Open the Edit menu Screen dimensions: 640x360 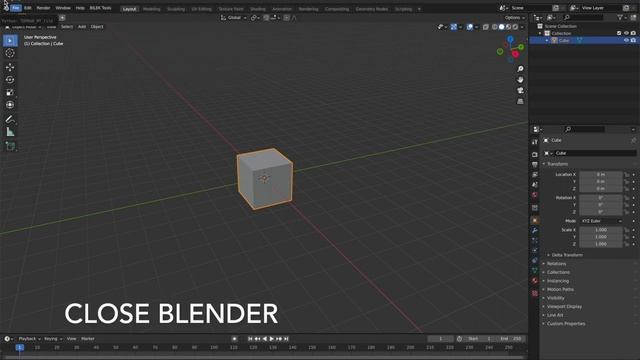tap(28, 8)
